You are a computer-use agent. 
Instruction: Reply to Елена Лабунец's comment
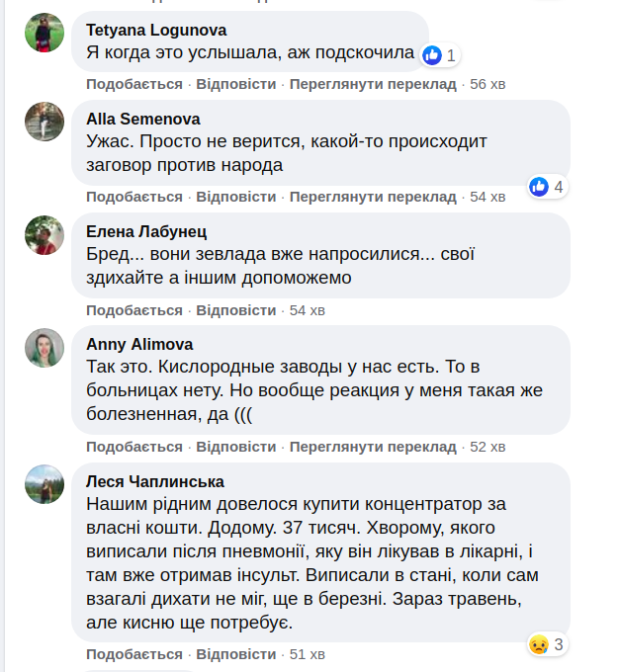coord(236,310)
